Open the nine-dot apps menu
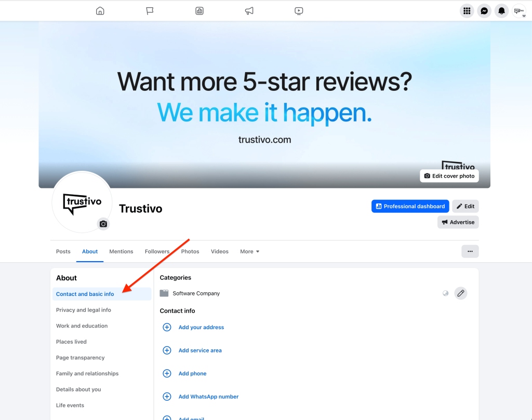Viewport: 532px width, 420px height. [467, 11]
